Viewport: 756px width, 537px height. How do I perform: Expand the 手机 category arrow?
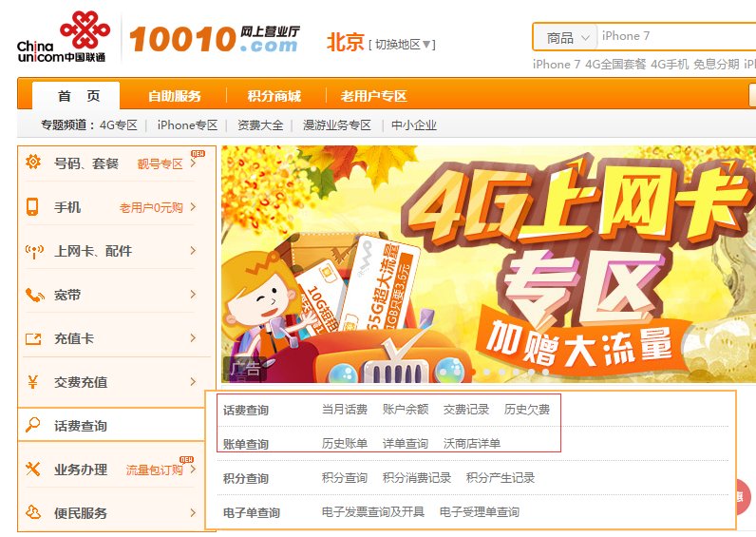193,207
